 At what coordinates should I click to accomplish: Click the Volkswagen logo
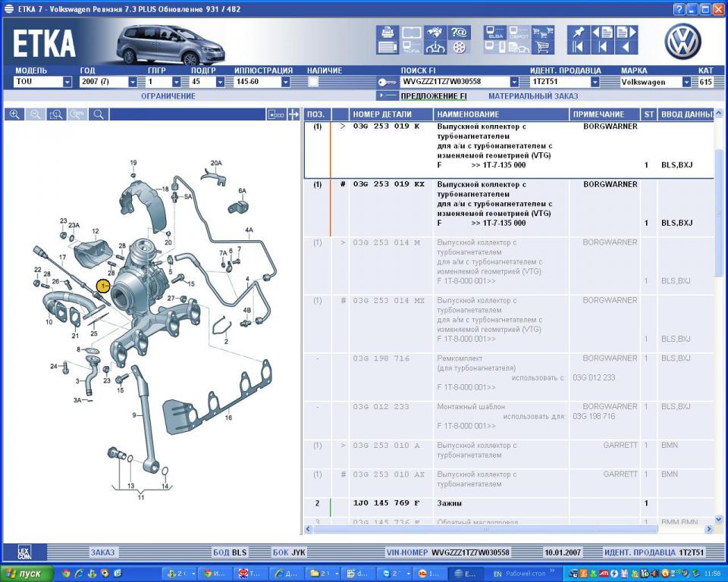pos(682,42)
